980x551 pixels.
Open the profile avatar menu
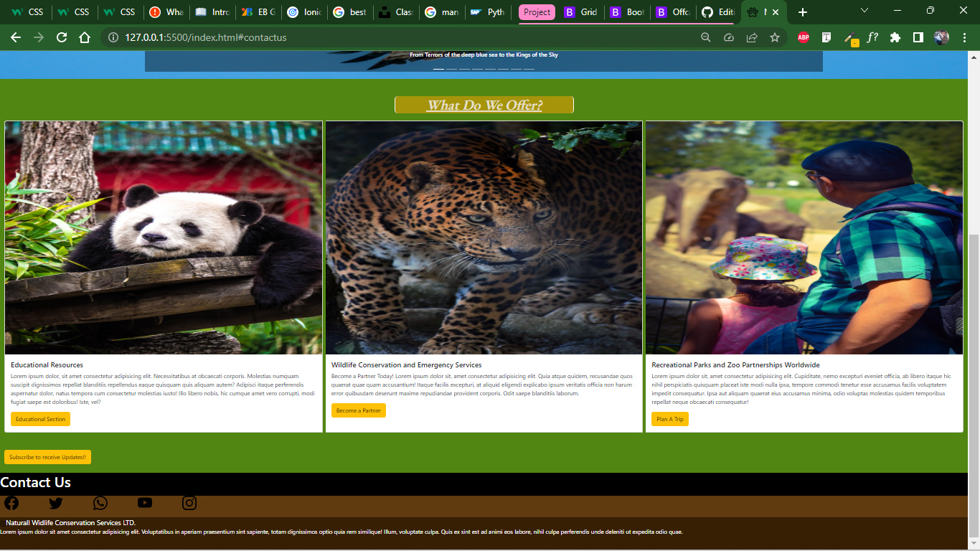pyautogui.click(x=942, y=37)
